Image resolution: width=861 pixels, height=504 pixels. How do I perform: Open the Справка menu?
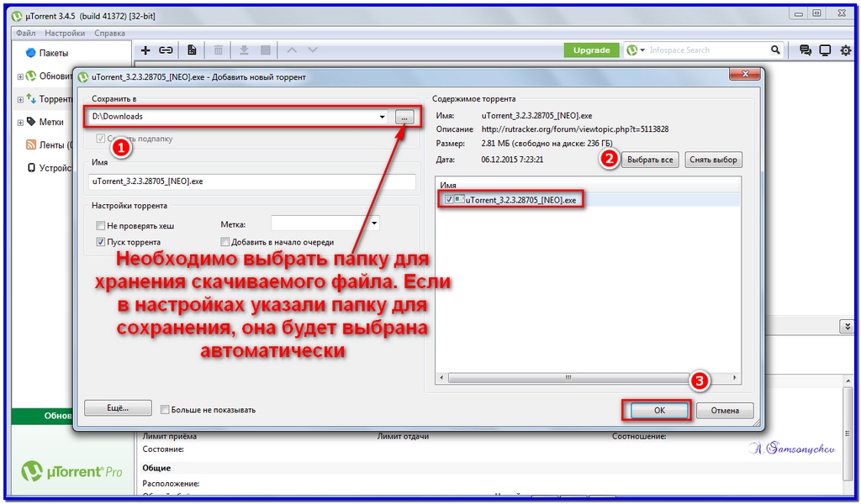coord(110,33)
